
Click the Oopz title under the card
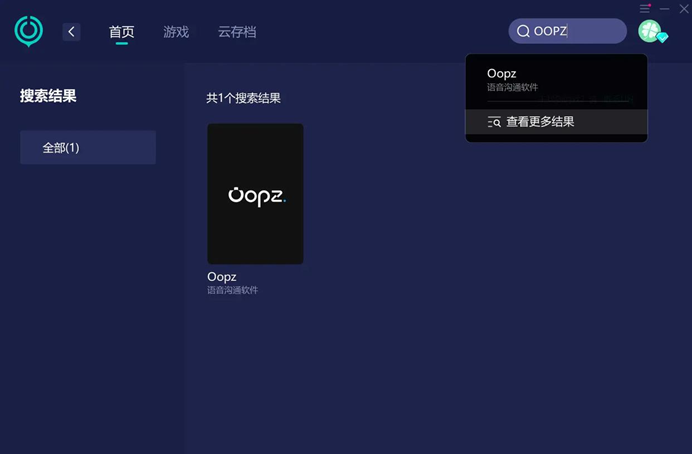pos(222,277)
